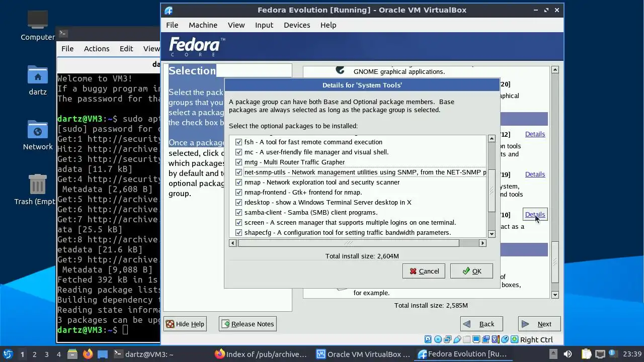Confirm package details with OK button
This screenshot has height=362, width=644.
click(471, 271)
